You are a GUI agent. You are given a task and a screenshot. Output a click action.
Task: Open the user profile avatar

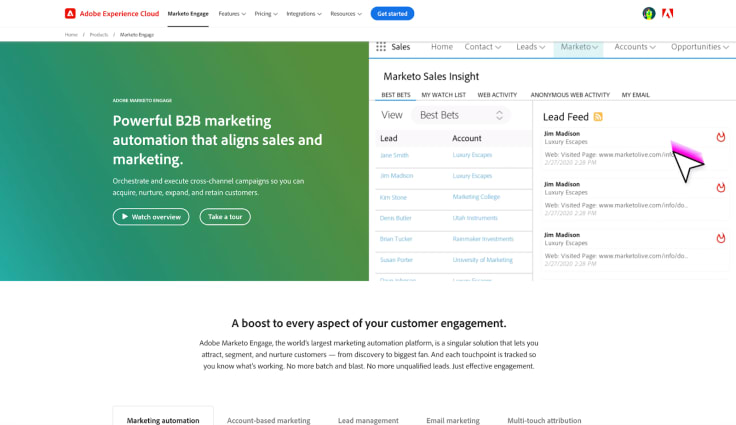click(x=649, y=14)
